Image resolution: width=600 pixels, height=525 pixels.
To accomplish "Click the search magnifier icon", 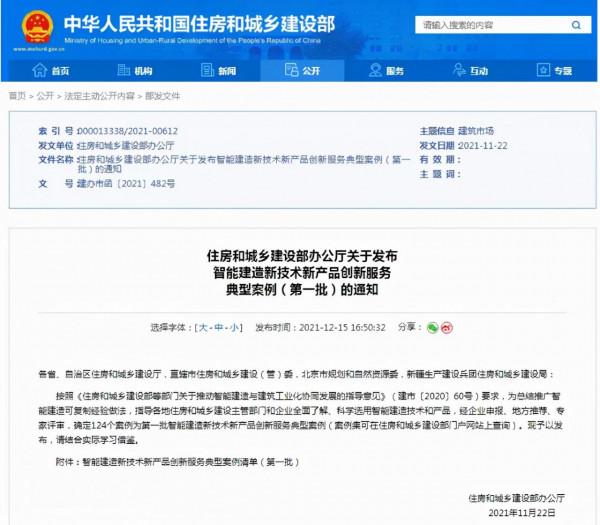I will pyautogui.click(x=576, y=25).
